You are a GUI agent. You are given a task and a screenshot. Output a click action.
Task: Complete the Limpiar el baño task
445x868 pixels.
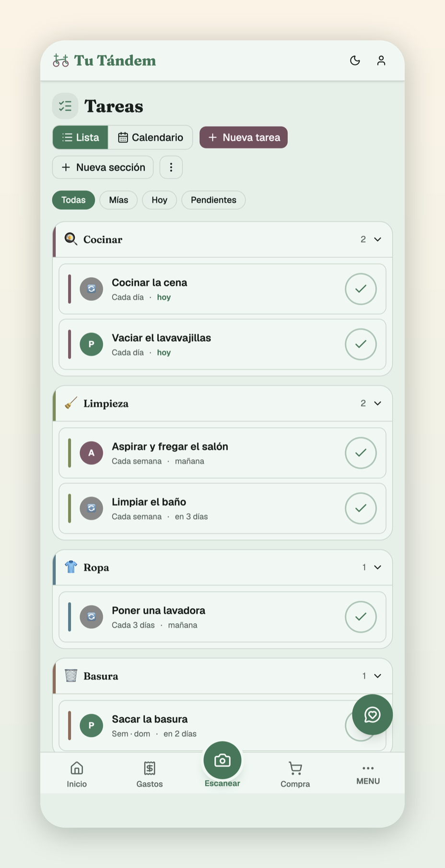(x=361, y=508)
